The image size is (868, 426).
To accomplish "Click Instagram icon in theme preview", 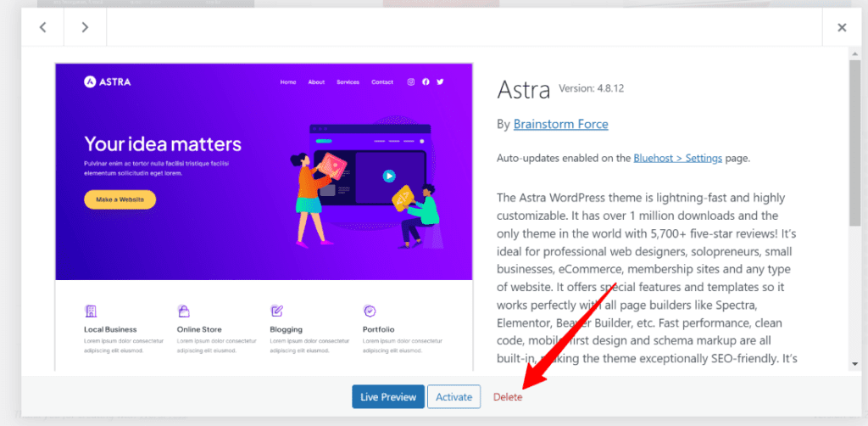I will point(411,82).
